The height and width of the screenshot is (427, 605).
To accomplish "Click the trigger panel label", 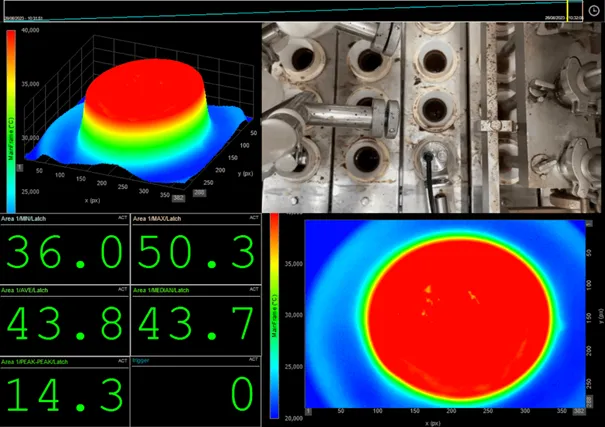I will (144, 361).
